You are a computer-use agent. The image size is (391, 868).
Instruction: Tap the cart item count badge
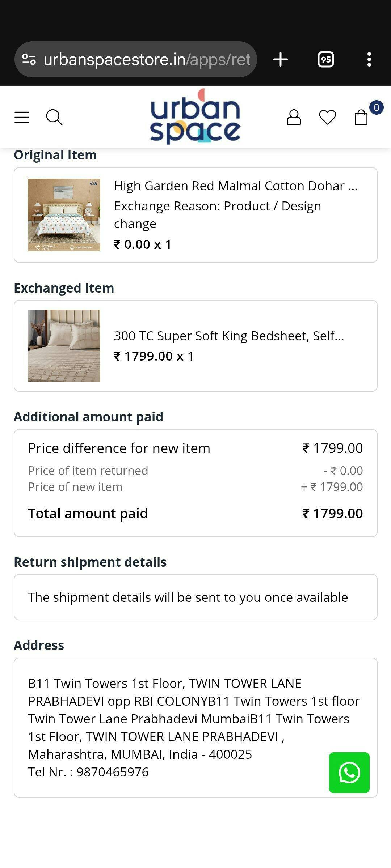click(376, 108)
